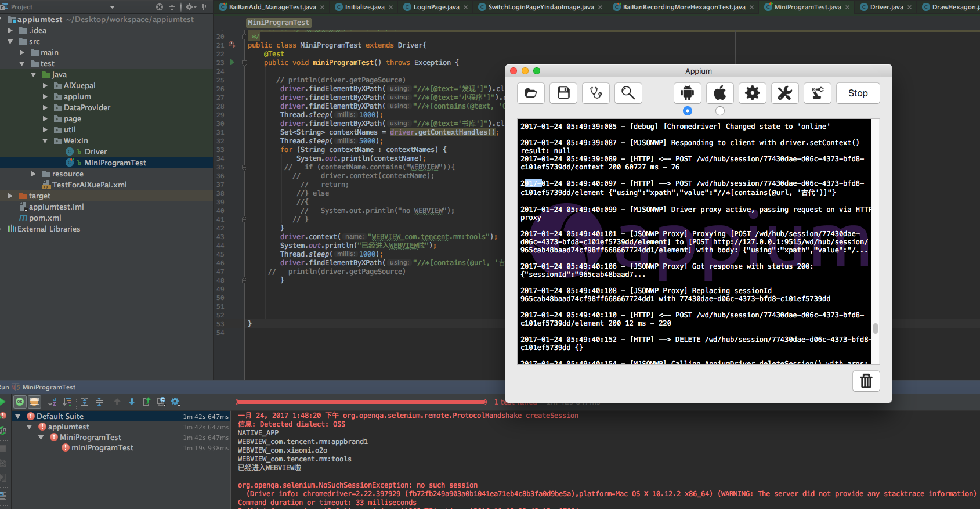Expand the DataProvider package

pos(45,107)
